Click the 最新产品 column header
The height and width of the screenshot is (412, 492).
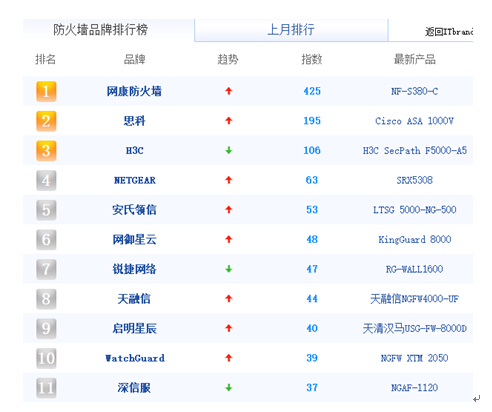[x=415, y=59]
